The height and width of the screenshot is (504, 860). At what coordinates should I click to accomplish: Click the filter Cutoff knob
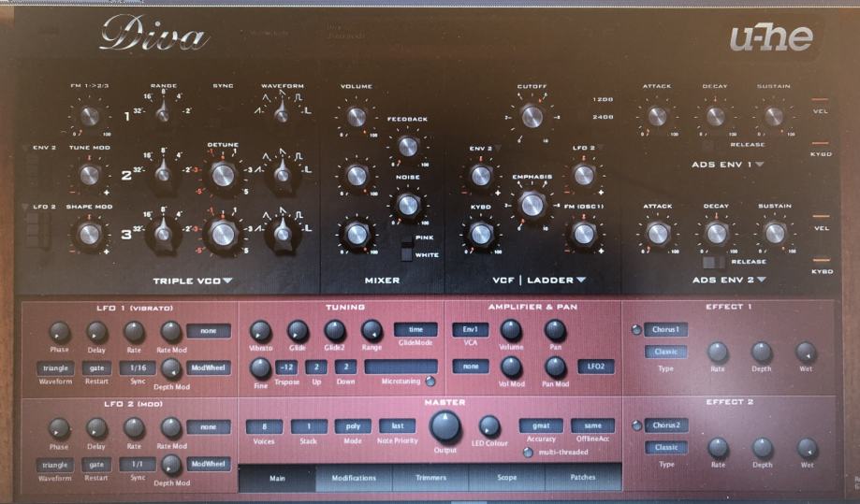tap(532, 116)
